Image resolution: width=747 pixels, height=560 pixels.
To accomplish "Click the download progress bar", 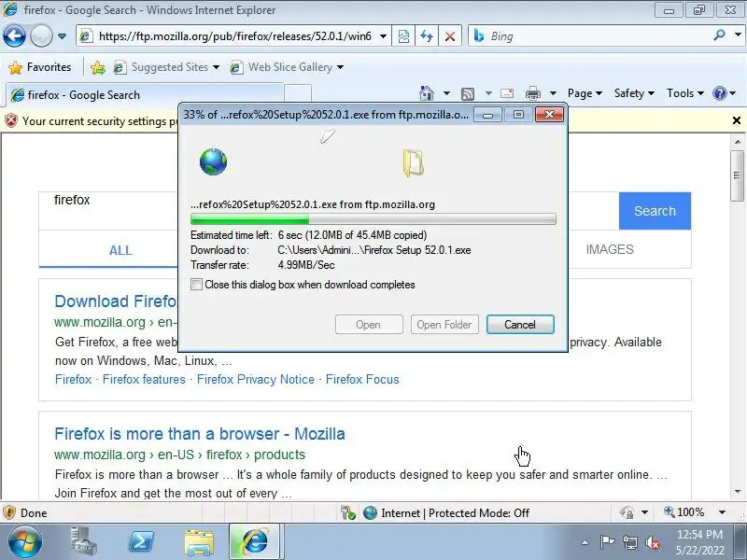I will point(373,219).
